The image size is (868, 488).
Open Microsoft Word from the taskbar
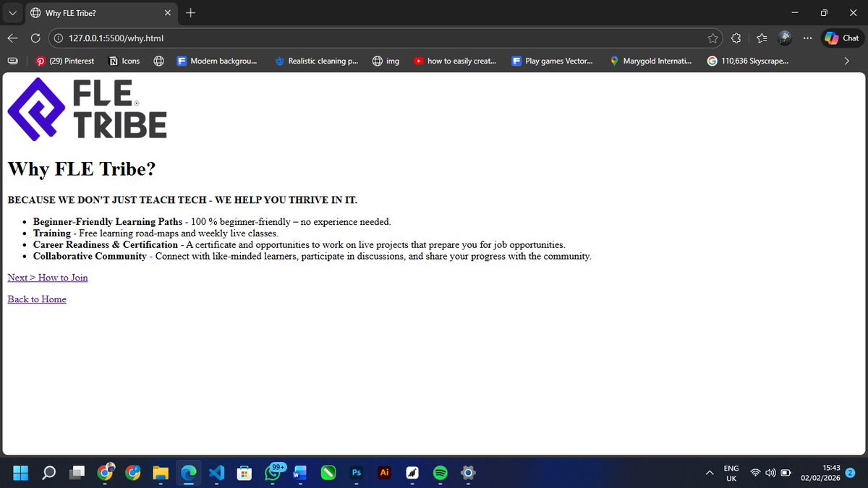click(x=300, y=473)
